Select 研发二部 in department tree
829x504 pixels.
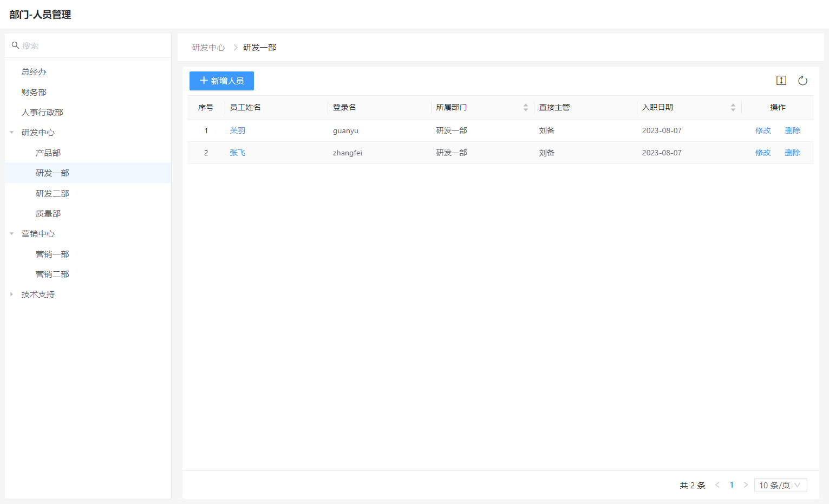[x=53, y=193]
